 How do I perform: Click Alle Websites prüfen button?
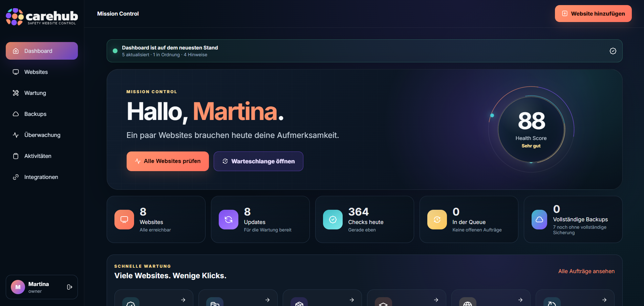[168, 161]
